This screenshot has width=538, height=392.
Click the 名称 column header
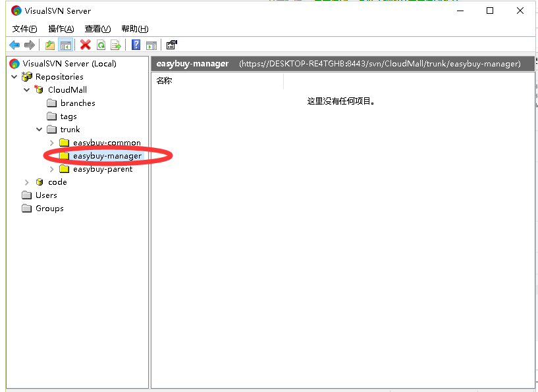pos(217,81)
